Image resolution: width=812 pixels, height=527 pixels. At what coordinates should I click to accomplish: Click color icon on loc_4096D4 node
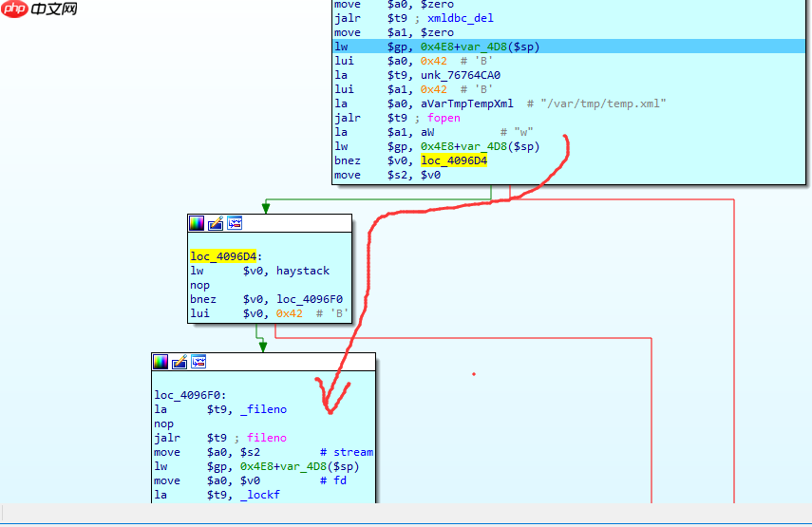tap(197, 224)
